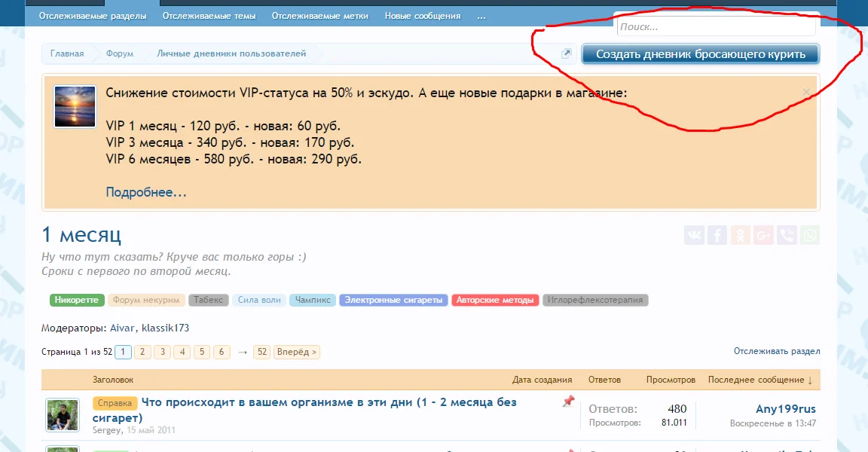Share page on Facebook icon
The image size is (868, 452).
click(x=717, y=235)
